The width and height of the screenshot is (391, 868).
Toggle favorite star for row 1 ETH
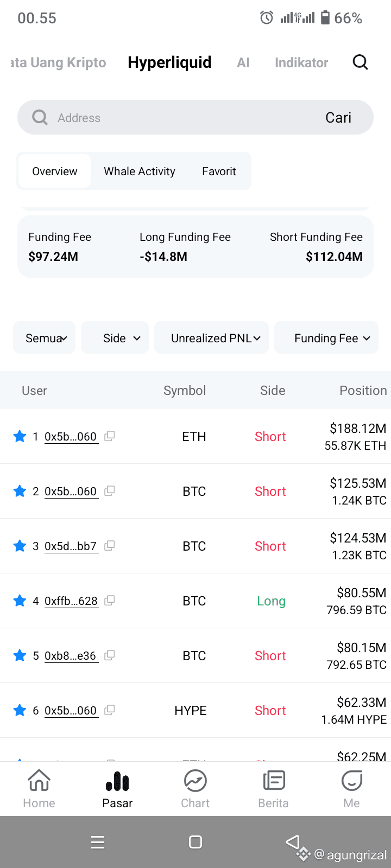click(20, 436)
